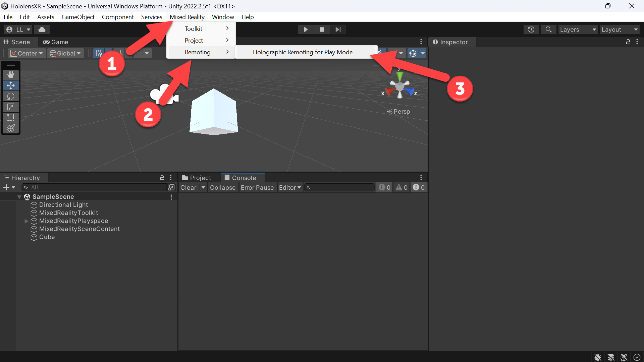The image size is (644, 362).
Task: Select Cube in the Hierarchy
Action: click(x=47, y=237)
